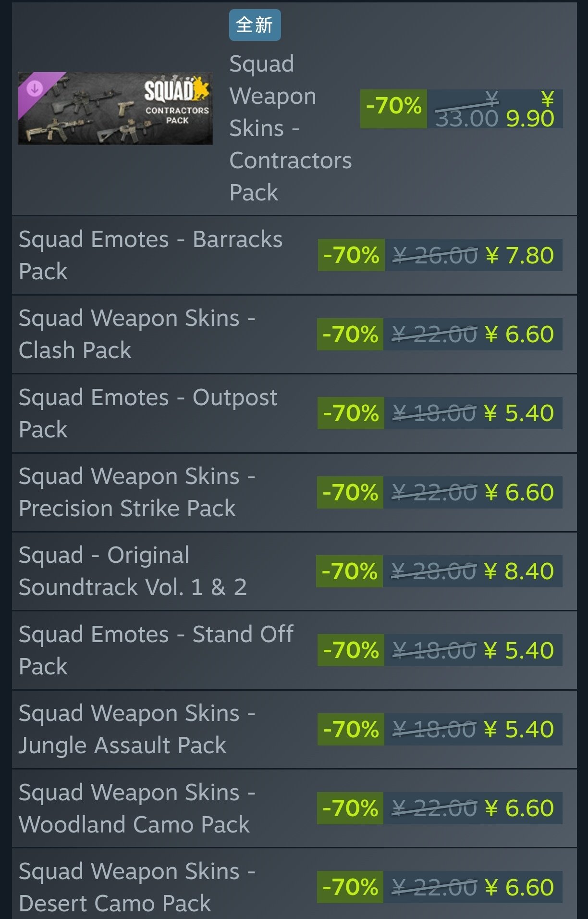Screen dimensions: 588x919
Task: Open Squad Weapon Skins - Contractors Pack title
Action: pos(290,128)
